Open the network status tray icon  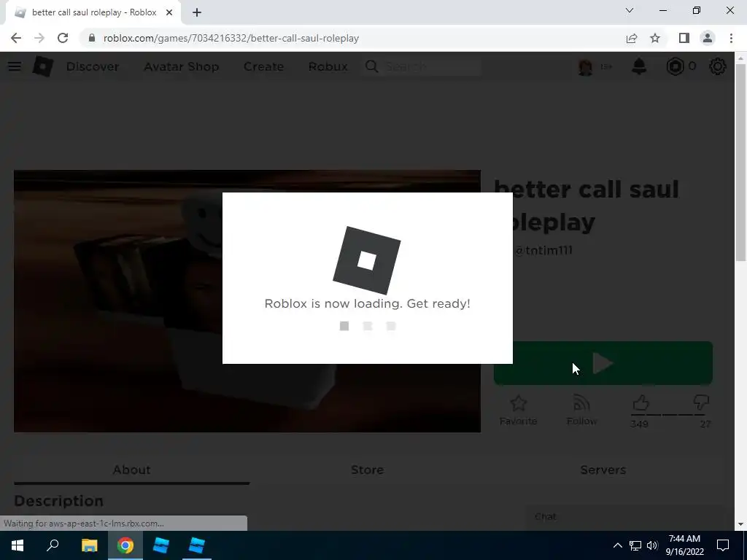click(635, 545)
